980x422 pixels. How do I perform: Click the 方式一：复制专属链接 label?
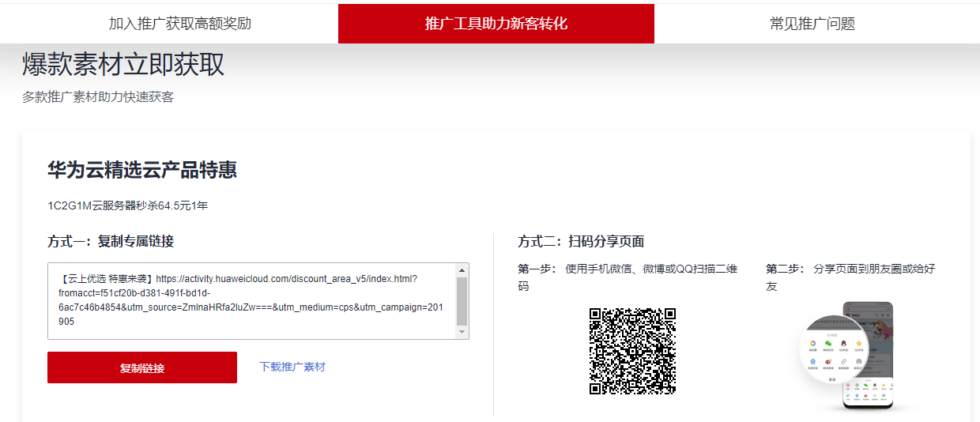point(111,241)
